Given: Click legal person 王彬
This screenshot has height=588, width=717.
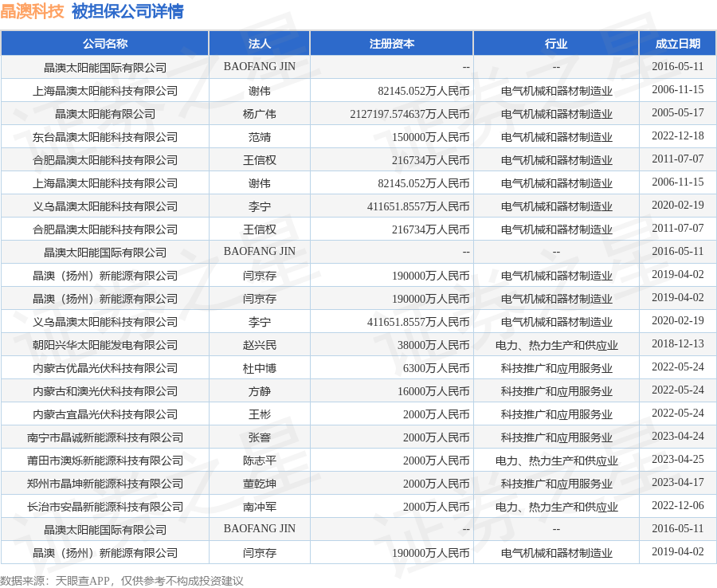Looking at the screenshot, I should pos(259,414).
